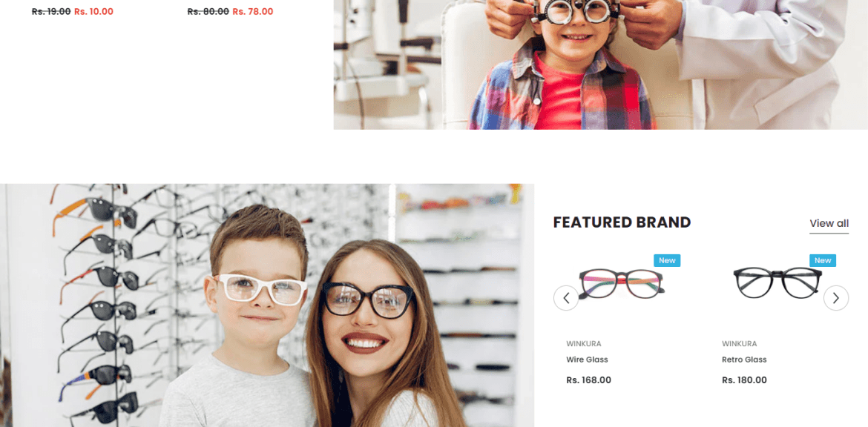
Task: Click the Rs. 180.00 price
Action: 744,380
